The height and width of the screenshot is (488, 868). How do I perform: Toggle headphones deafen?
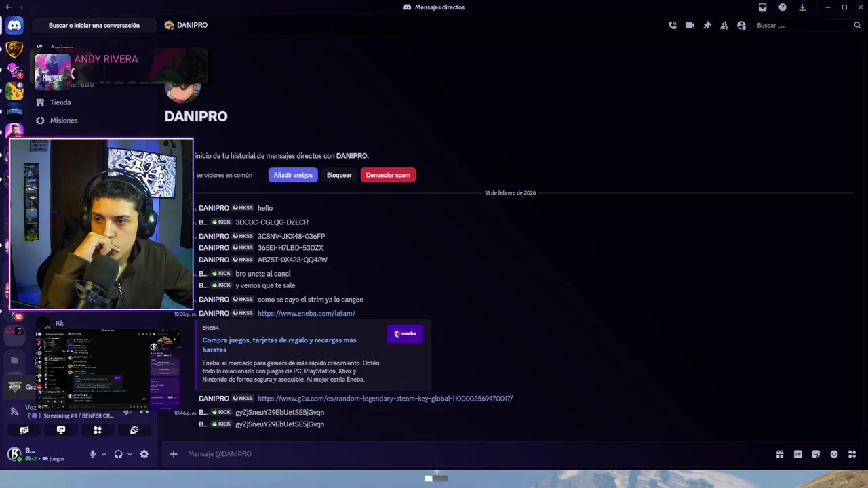tap(118, 454)
